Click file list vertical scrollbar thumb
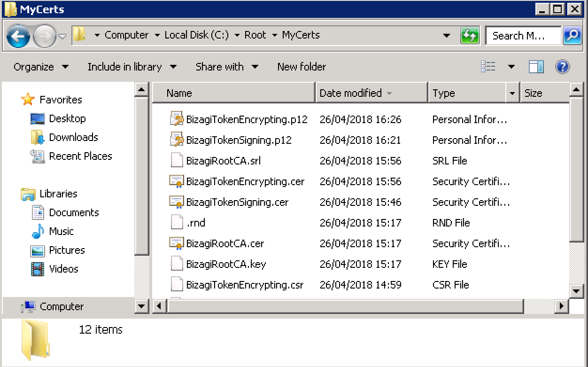The height and width of the screenshot is (367, 588). coord(577,169)
